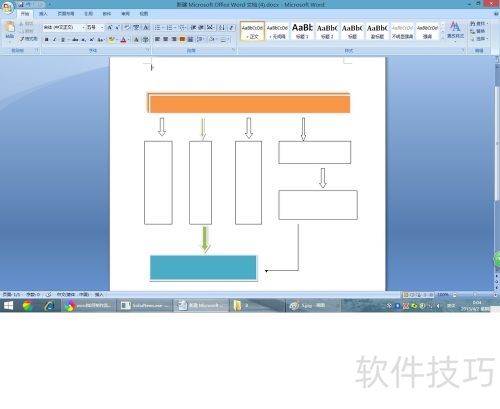Toggle bold formatting
This screenshot has height=409, width=500.
47,40
